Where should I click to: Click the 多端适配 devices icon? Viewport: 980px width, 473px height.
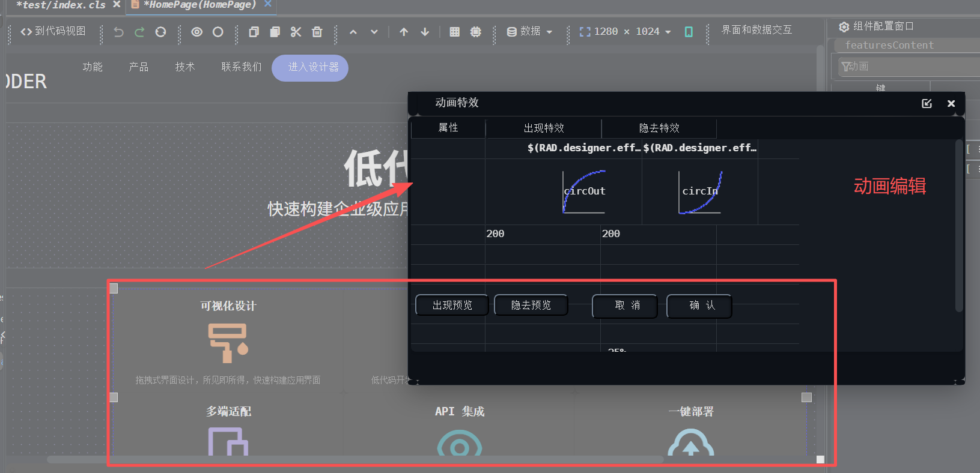click(x=228, y=441)
